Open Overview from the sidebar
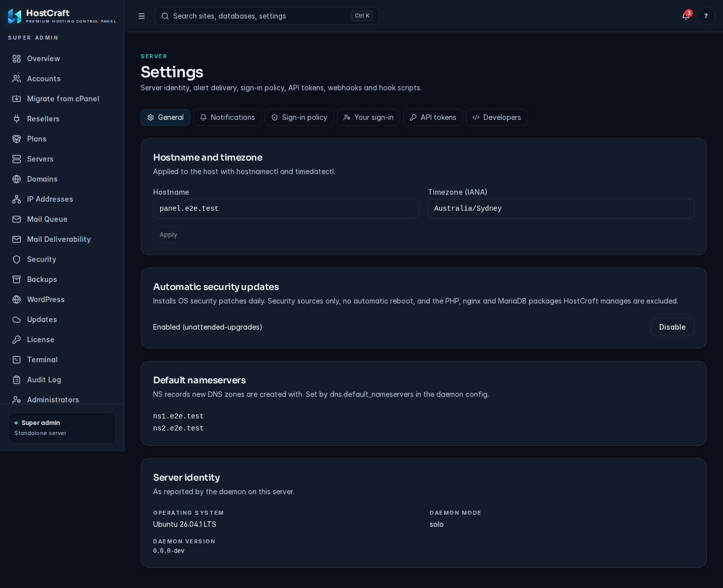The width and height of the screenshot is (723, 588). (x=62, y=59)
